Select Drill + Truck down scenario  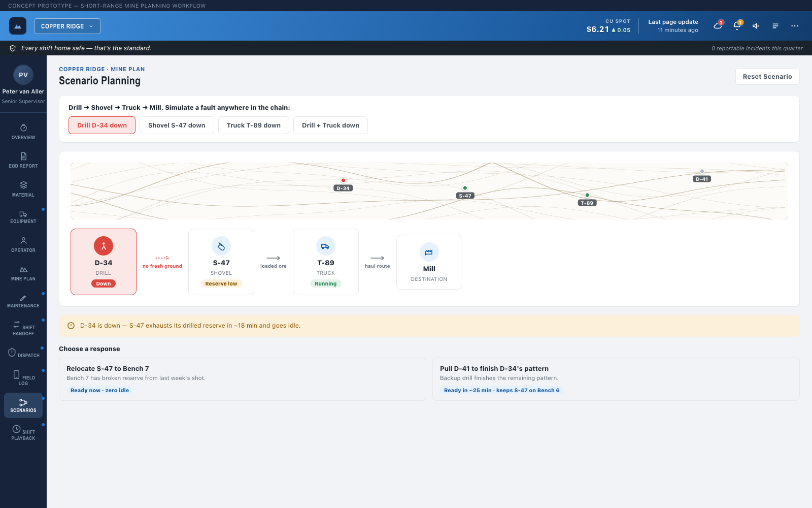click(330, 125)
